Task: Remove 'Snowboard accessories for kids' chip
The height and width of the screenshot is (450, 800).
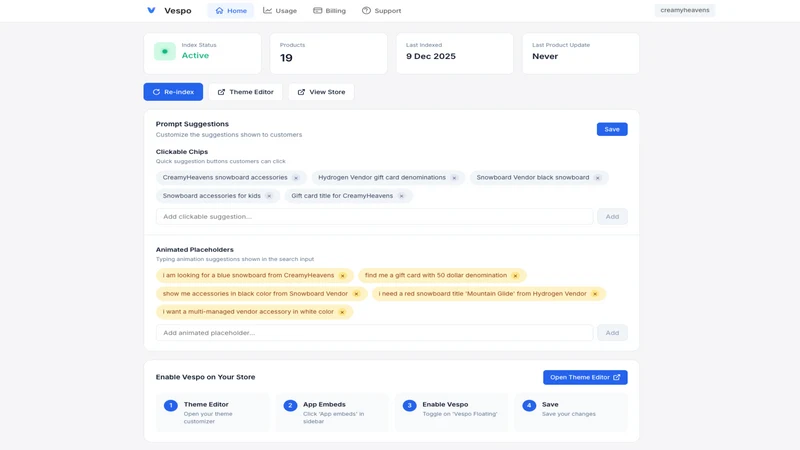Action: coord(269,196)
